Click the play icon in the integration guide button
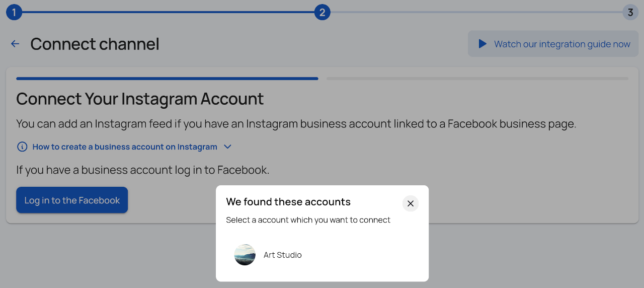Image resolution: width=644 pixels, height=288 pixels. click(482, 44)
